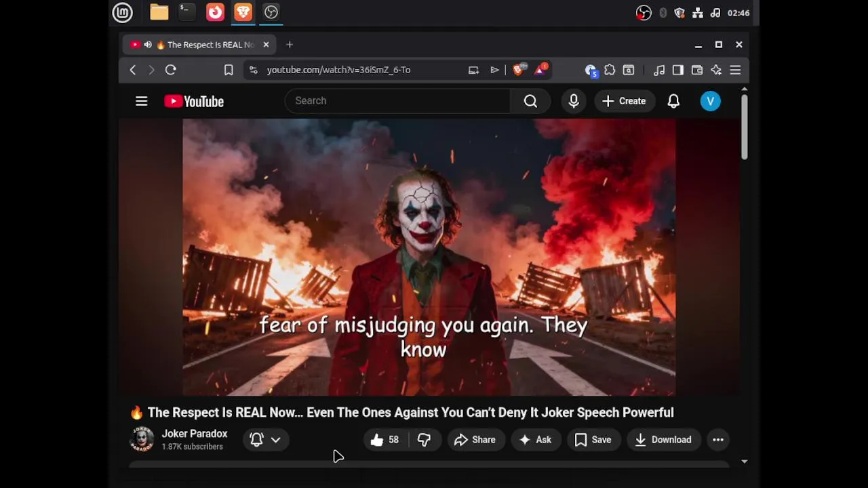The width and height of the screenshot is (868, 488).
Task: Click the browser tab search toolbar icon
Action: (629, 70)
